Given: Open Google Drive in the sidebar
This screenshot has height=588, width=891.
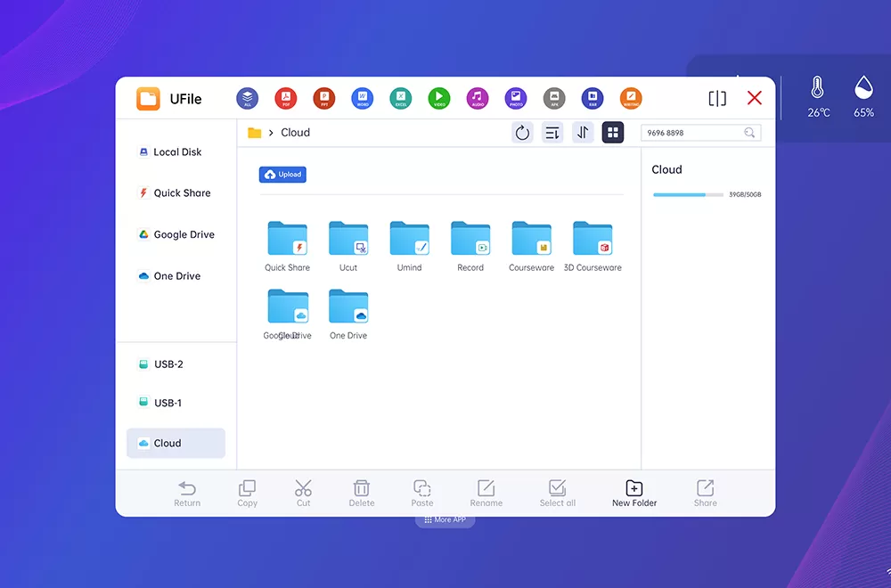Looking at the screenshot, I should coord(176,234).
